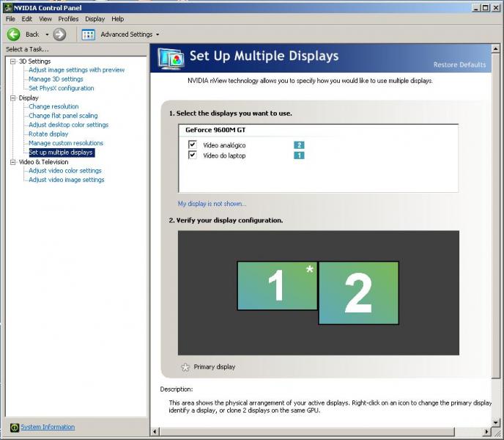
Task: Collapse the 3D Settings tree node
Action: click(x=13, y=61)
